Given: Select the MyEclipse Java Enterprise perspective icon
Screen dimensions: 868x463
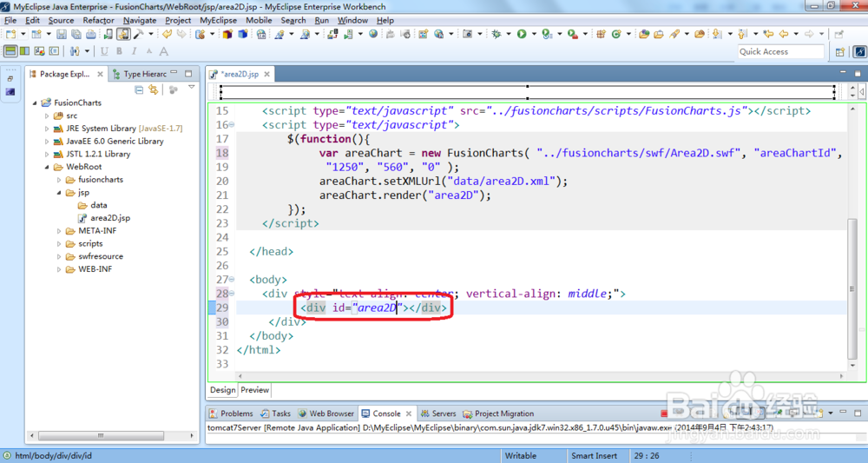Looking at the screenshot, I should coord(859,51).
